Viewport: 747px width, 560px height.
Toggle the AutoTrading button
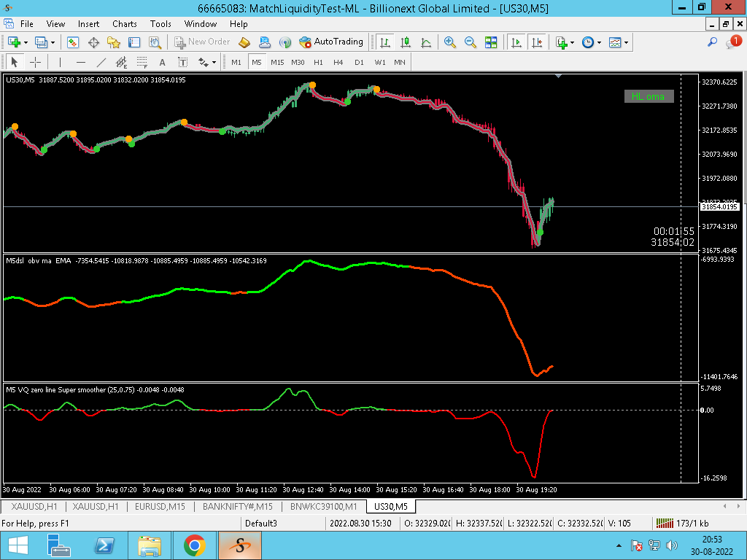point(331,42)
